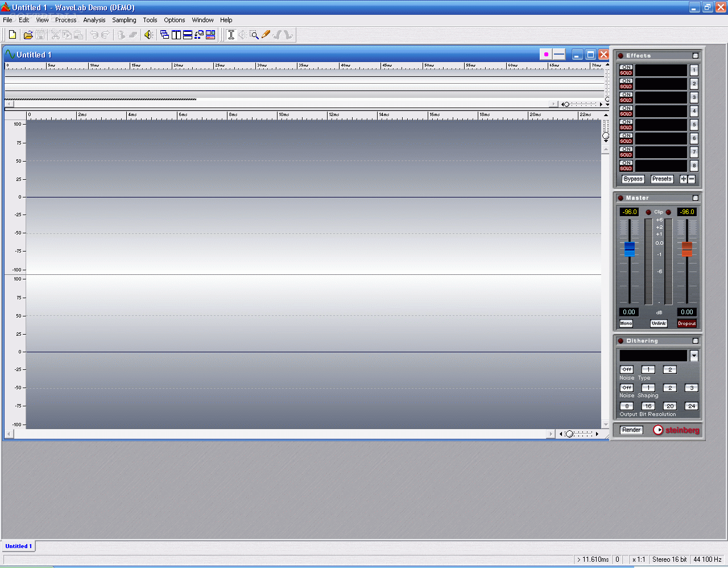Toggle SOLO for effect slot 1

(626, 73)
